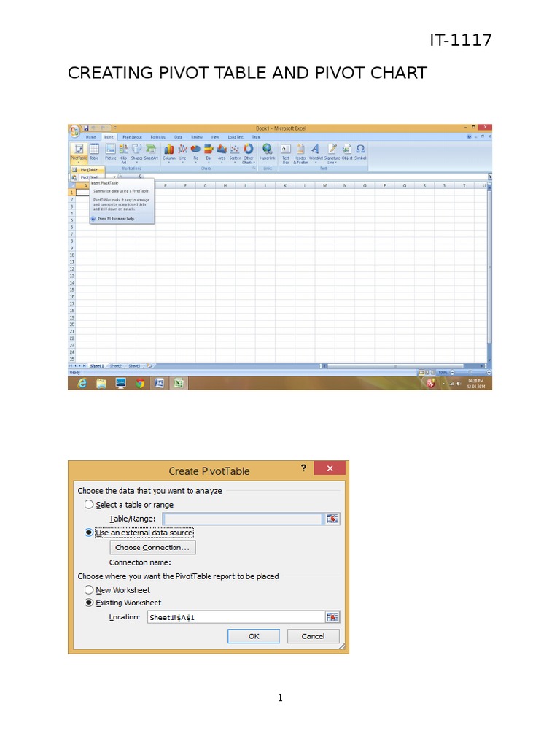Insert an Area chart
This screenshot has width=560, height=747.
pos(222,152)
